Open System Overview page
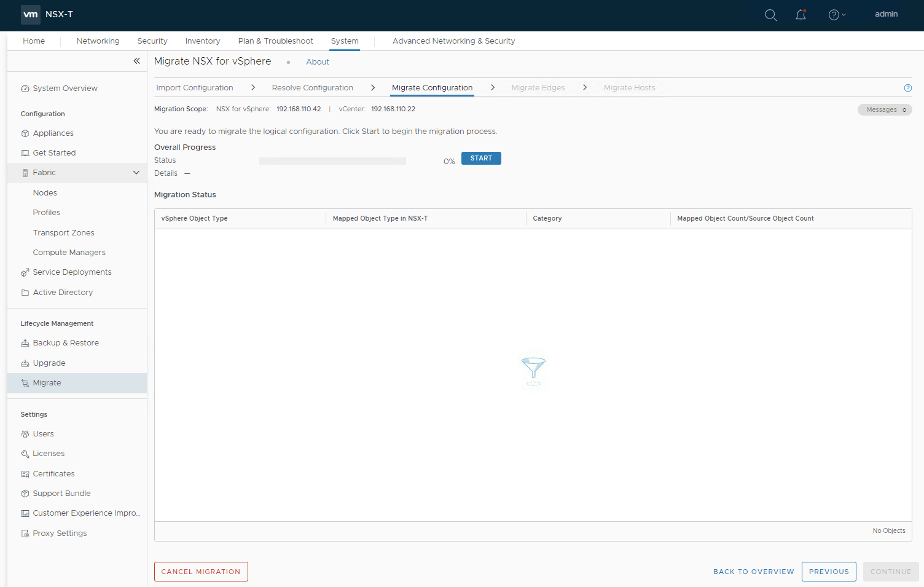 [65, 89]
